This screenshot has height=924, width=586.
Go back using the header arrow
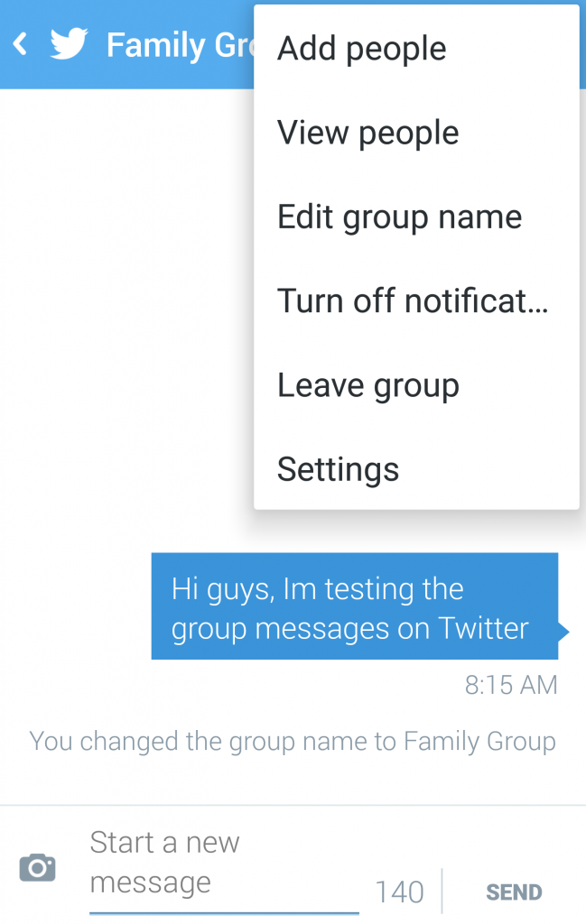[x=21, y=45]
